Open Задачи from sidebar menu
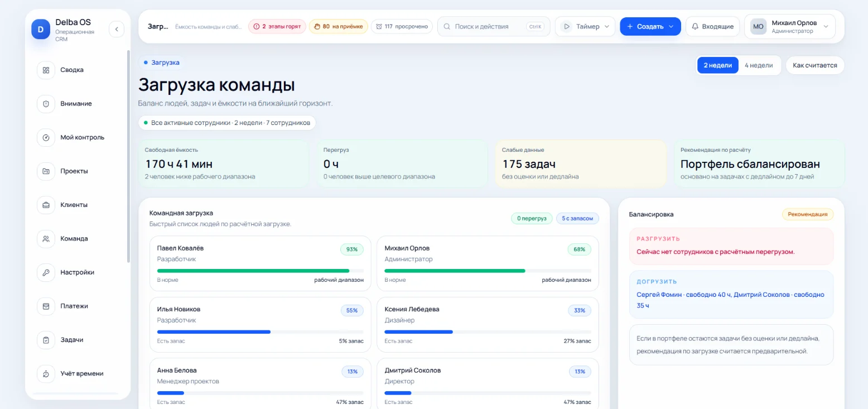This screenshot has height=409, width=868. coord(72,340)
